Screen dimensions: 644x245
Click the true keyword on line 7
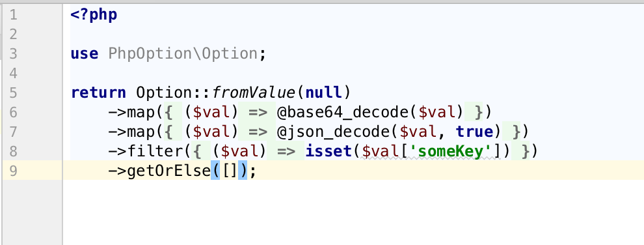[474, 132]
